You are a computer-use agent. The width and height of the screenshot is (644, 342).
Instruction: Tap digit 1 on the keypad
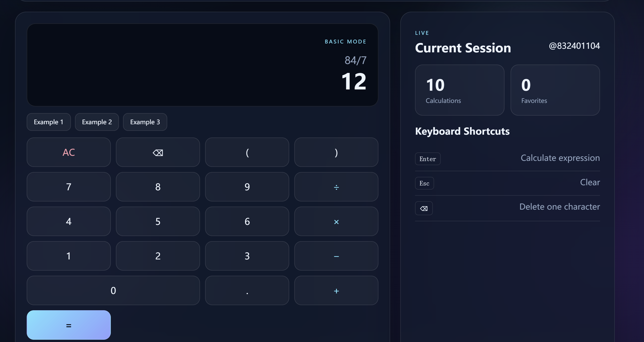coord(69,256)
